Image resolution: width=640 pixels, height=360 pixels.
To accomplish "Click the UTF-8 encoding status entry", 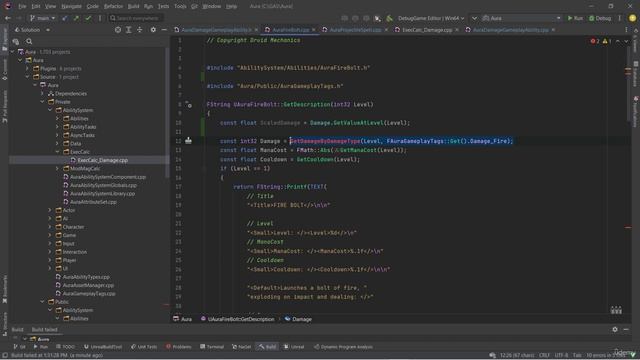I will point(561,356).
